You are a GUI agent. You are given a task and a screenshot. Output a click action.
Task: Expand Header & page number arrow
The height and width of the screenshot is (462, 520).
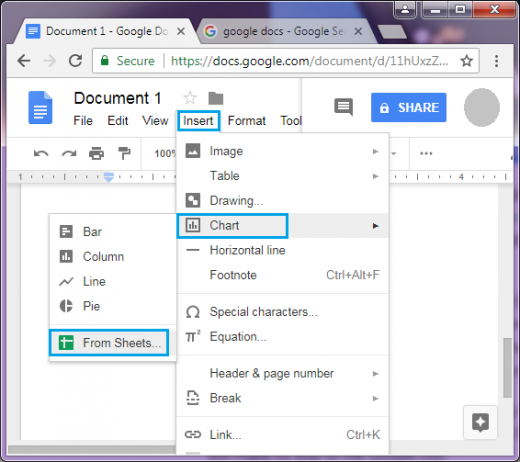point(376,374)
